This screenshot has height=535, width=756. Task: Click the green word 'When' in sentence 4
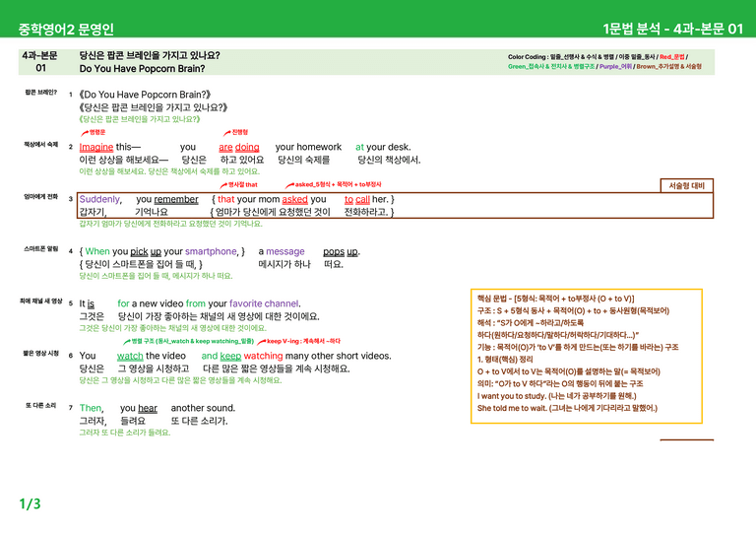(x=97, y=251)
